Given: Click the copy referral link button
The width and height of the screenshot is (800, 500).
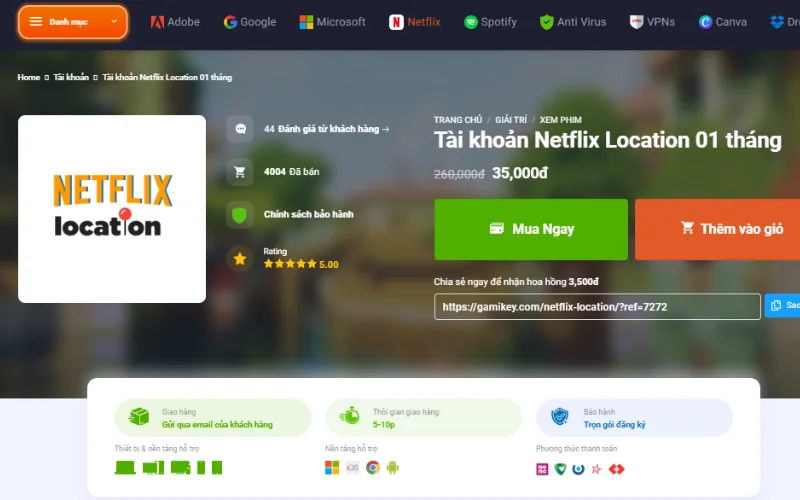Looking at the screenshot, I should [782, 305].
